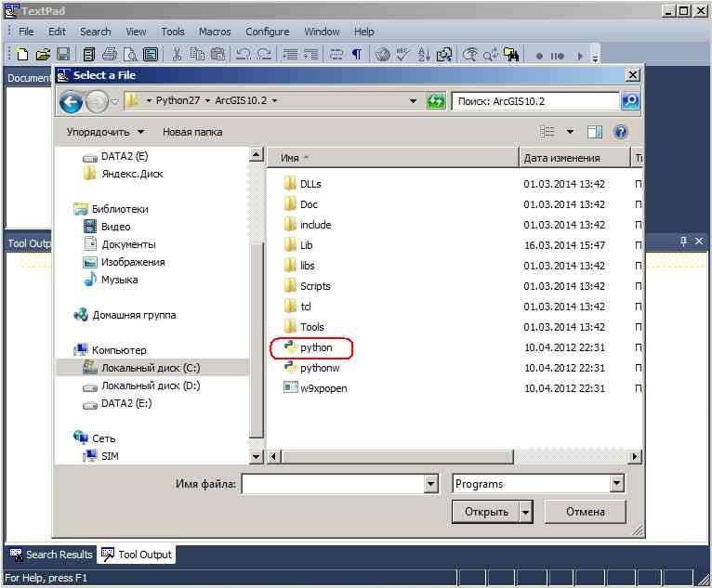Viewport: 712px width, 588px height.
Task: Click the Новая папка button
Action: click(x=192, y=132)
